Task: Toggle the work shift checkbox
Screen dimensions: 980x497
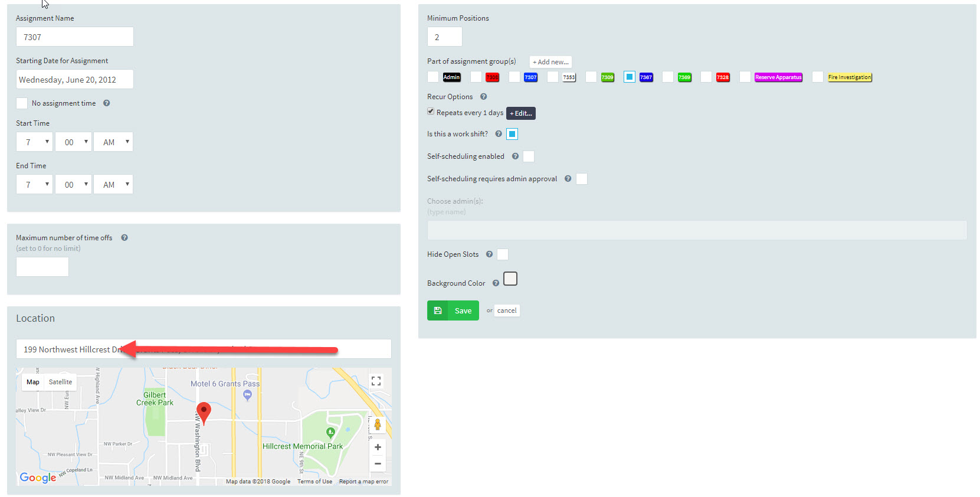Action: click(x=512, y=134)
